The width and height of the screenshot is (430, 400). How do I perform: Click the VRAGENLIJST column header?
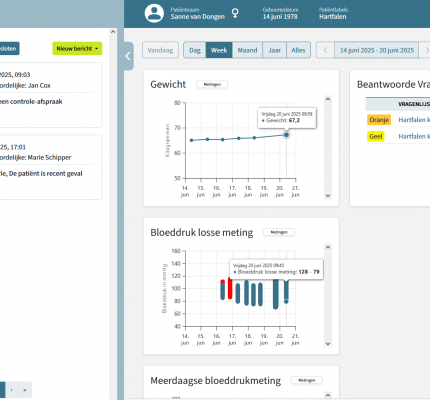(x=414, y=104)
